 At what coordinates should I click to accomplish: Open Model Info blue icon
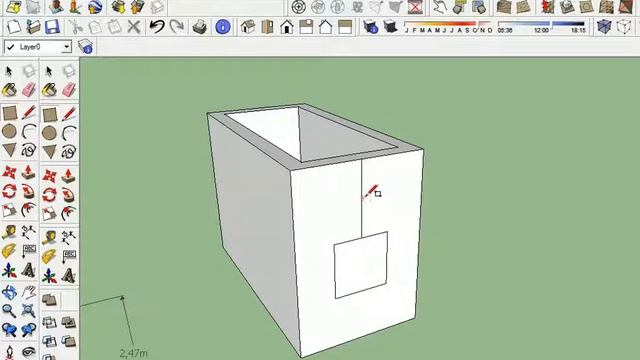point(223,27)
